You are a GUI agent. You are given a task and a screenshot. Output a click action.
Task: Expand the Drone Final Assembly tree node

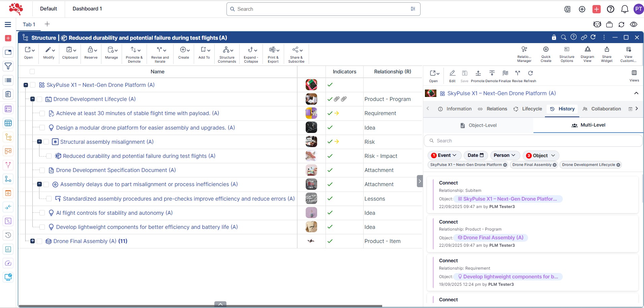[x=32, y=241]
